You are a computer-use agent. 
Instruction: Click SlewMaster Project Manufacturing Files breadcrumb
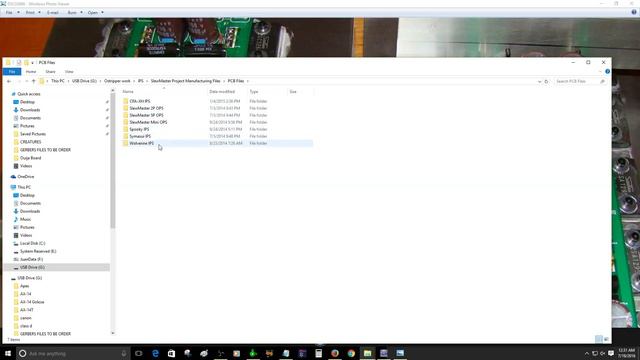(185, 81)
